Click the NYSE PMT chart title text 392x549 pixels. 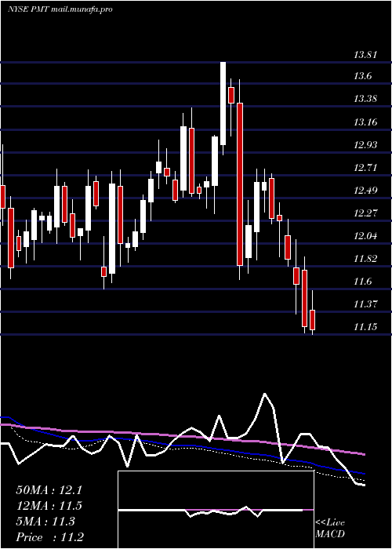pos(60,9)
